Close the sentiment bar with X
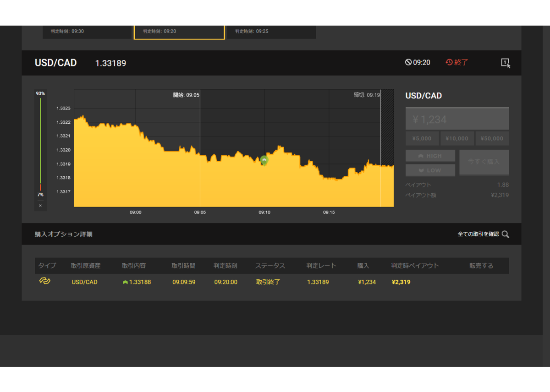The width and height of the screenshot is (550, 392). pos(40,206)
